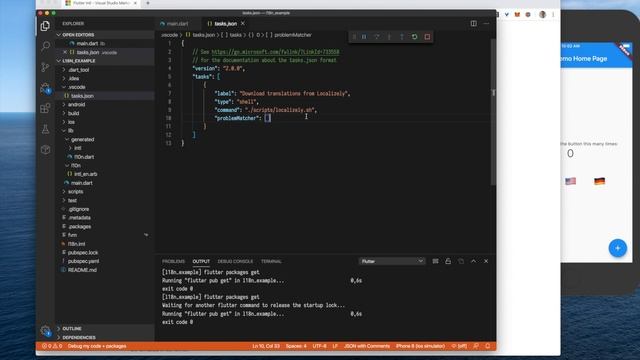640x360 pixels.
Task: Open the Testing flask icon view
Action: [x=45, y=129]
